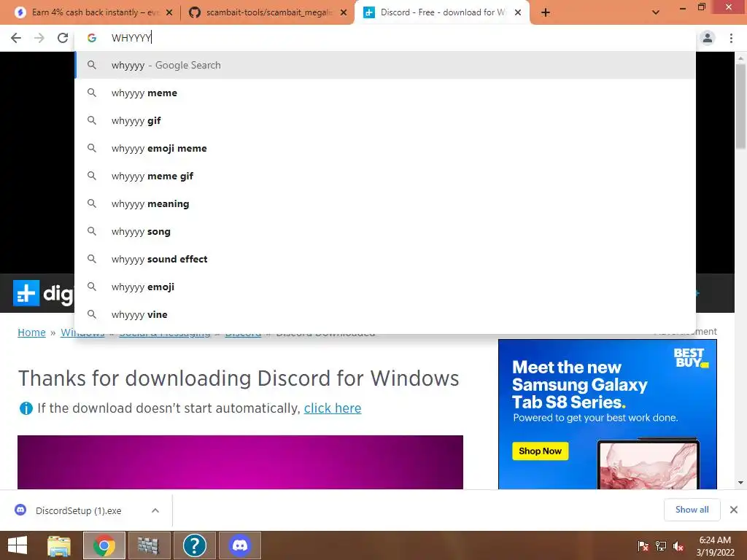747x560 pixels.
Task: Click the Action Center flag tray icon
Action: pos(643,546)
